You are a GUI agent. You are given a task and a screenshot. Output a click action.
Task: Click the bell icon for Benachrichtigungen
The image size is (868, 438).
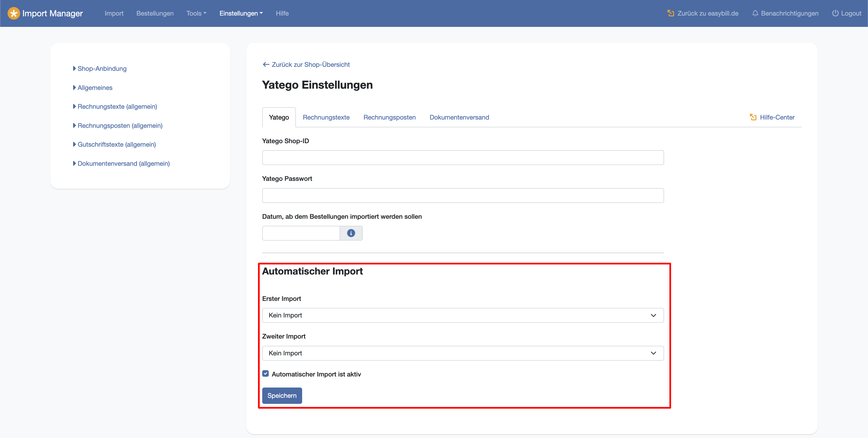[755, 14]
